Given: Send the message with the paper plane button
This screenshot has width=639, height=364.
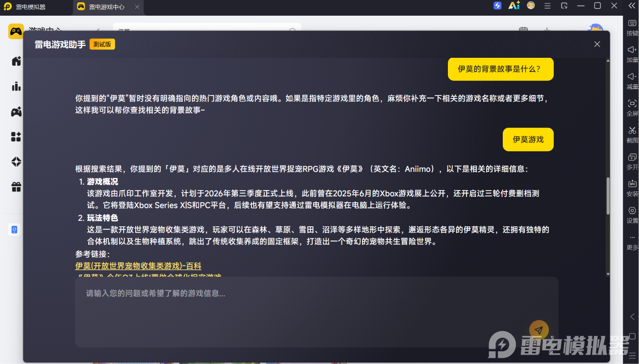Looking at the screenshot, I should point(539,330).
